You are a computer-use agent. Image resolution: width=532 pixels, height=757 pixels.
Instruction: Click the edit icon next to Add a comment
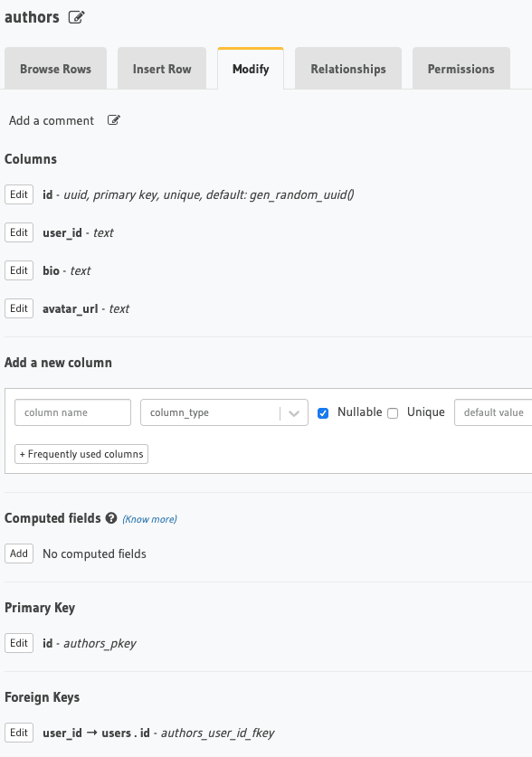tap(113, 119)
